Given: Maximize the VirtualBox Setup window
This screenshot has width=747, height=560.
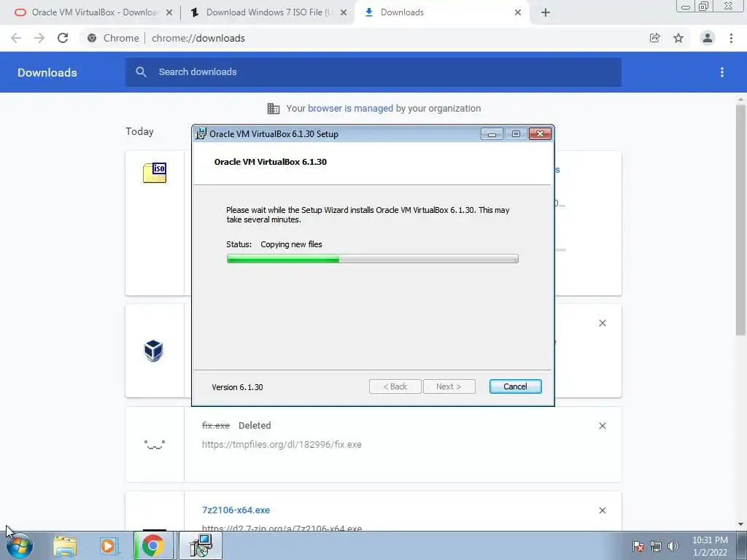Looking at the screenshot, I should pos(516,134).
